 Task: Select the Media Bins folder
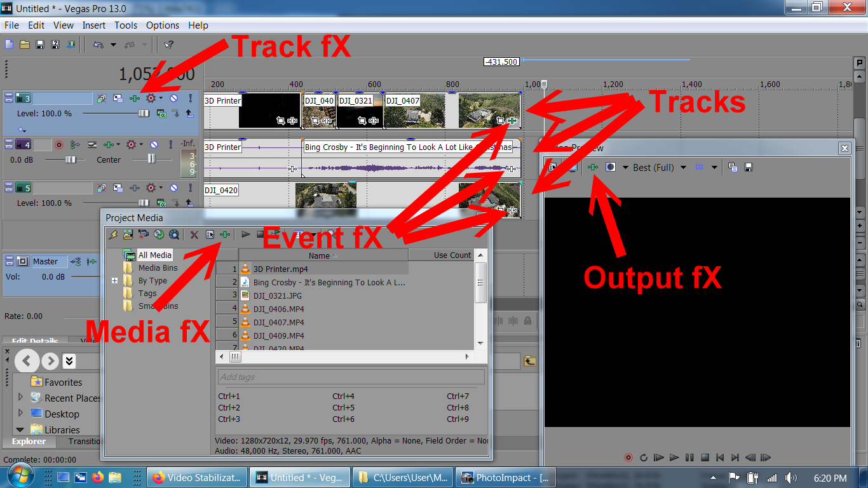pos(158,268)
